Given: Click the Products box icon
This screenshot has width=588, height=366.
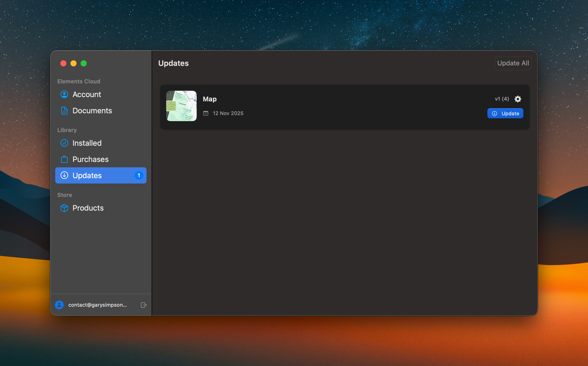Looking at the screenshot, I should [64, 208].
